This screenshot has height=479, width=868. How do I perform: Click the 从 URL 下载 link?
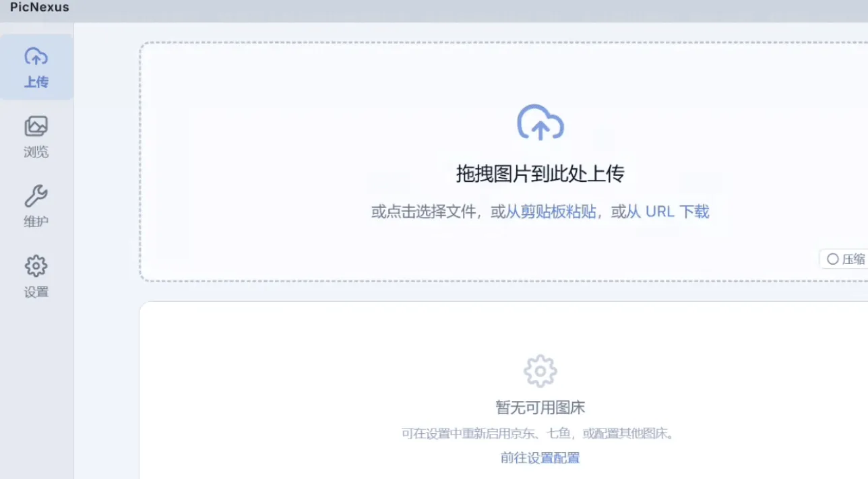tap(668, 212)
